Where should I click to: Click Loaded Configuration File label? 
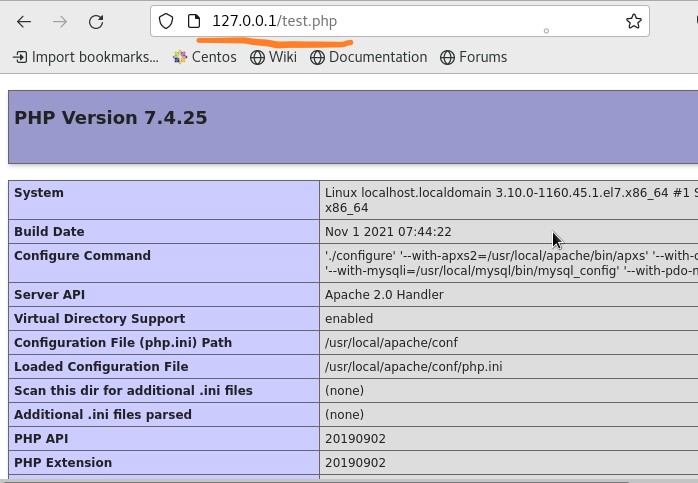101,367
